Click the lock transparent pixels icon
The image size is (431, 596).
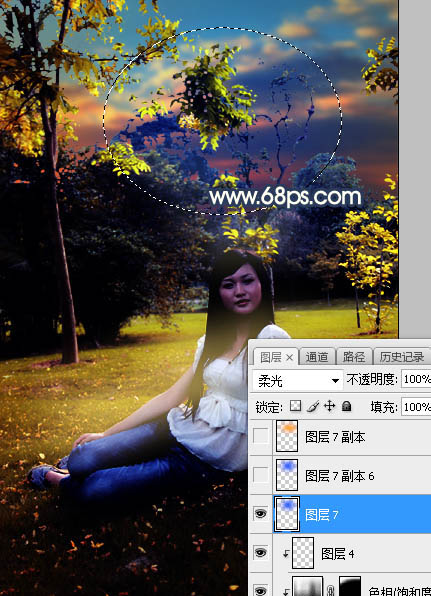[295, 406]
